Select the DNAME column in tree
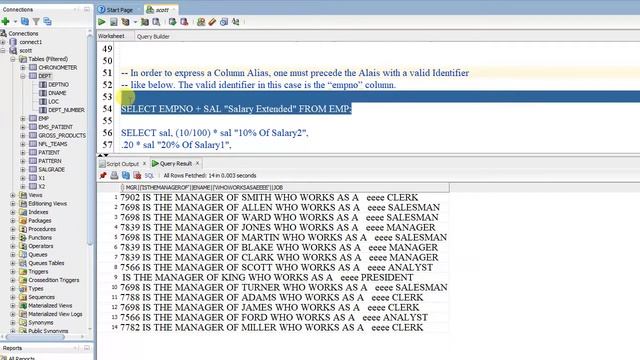The image size is (640, 360). (57, 93)
